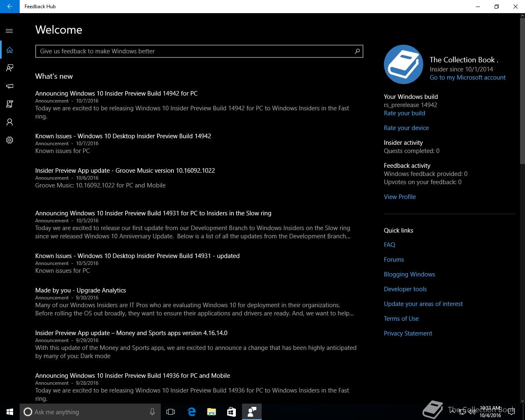Screen dimensions: 525x420
Task: Click Rate your device link
Action: point(406,128)
